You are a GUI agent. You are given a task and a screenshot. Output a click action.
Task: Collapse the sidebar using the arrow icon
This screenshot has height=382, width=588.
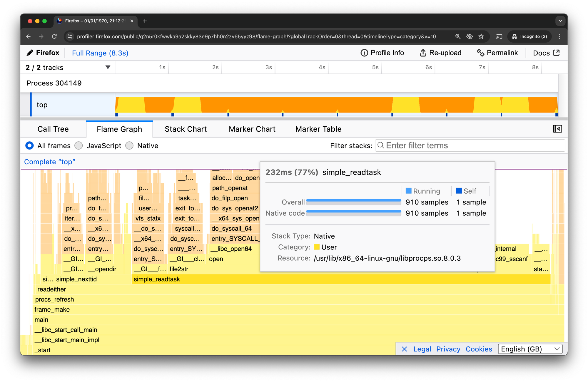(557, 129)
